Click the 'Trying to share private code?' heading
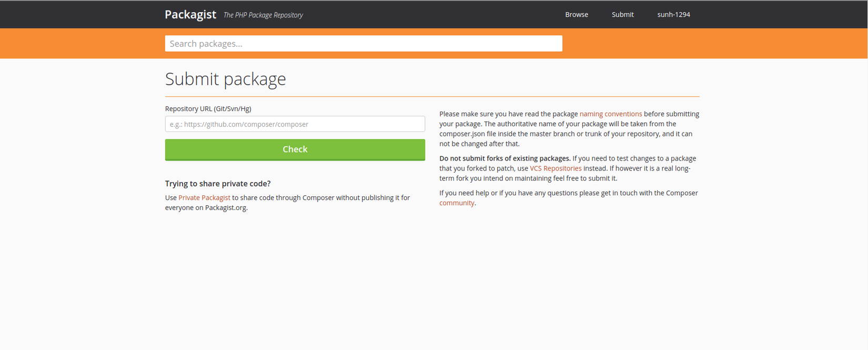The width and height of the screenshot is (868, 350). point(218,184)
